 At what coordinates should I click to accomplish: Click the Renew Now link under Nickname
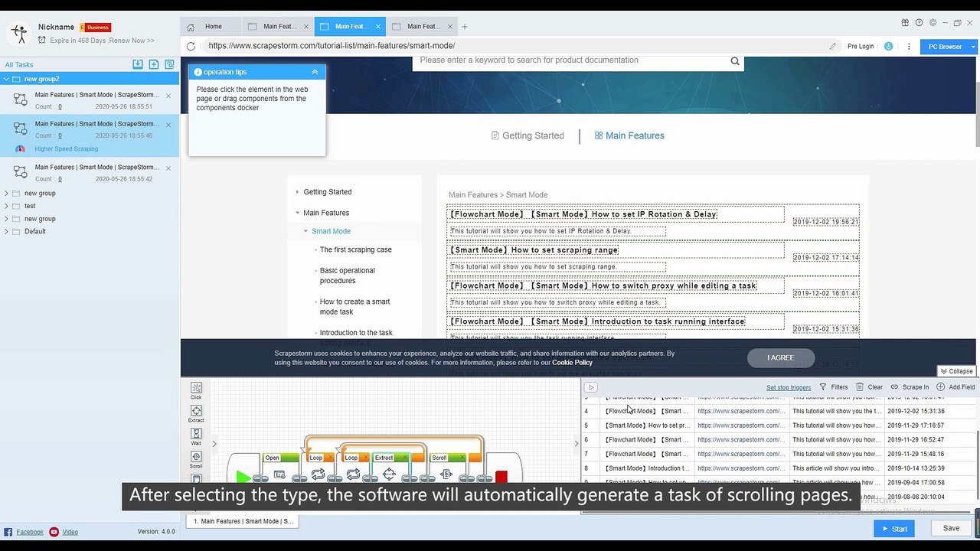pos(132,41)
